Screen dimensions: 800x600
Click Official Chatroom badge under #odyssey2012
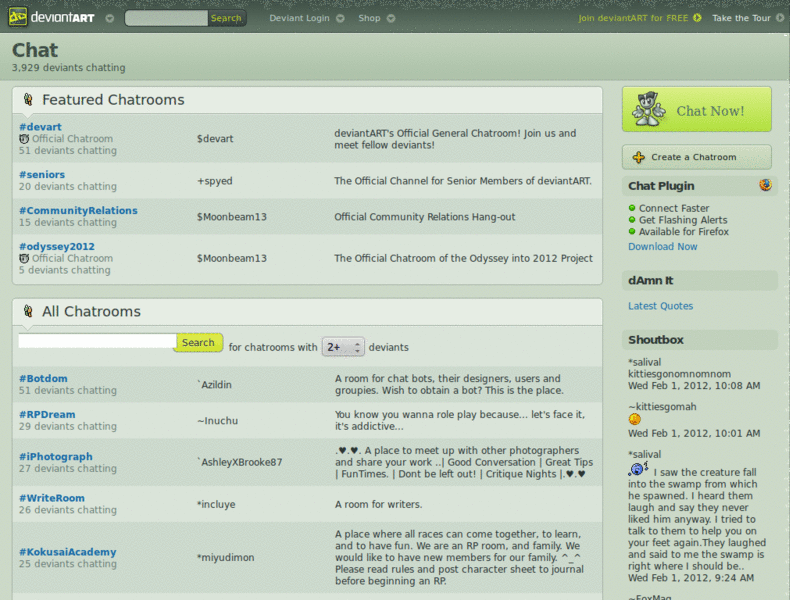click(66, 259)
